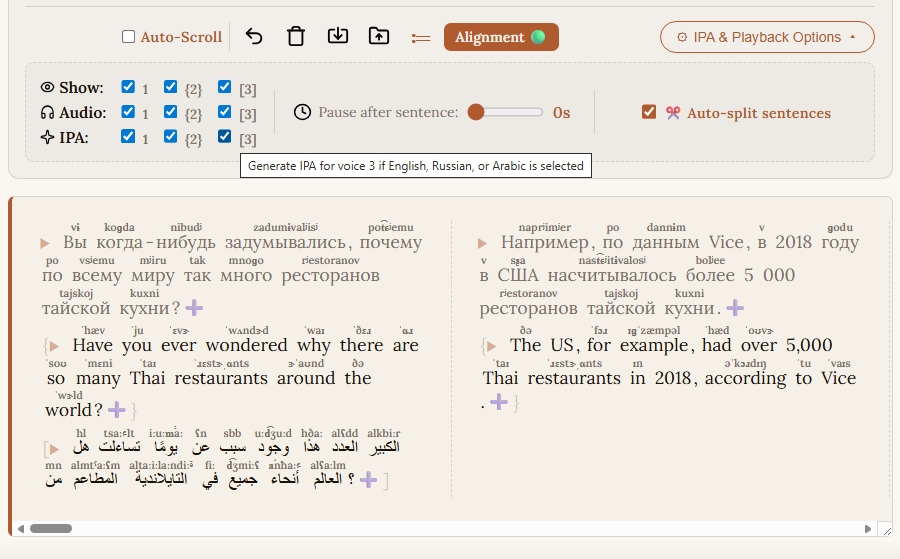Click the word 'насчитывалось'
This screenshot has width=900, height=559.
612,275
